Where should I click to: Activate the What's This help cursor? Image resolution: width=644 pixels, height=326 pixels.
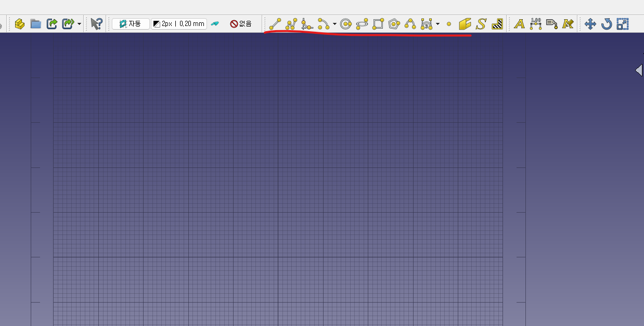pos(96,24)
